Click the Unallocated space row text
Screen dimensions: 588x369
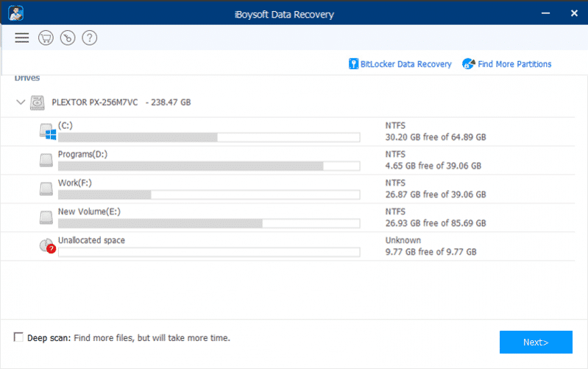91,240
